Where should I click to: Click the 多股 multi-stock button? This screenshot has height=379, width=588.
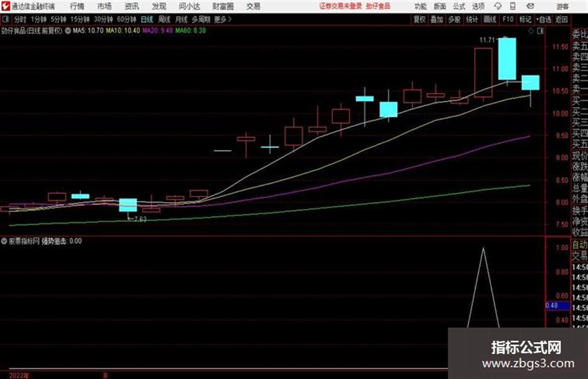[454, 19]
